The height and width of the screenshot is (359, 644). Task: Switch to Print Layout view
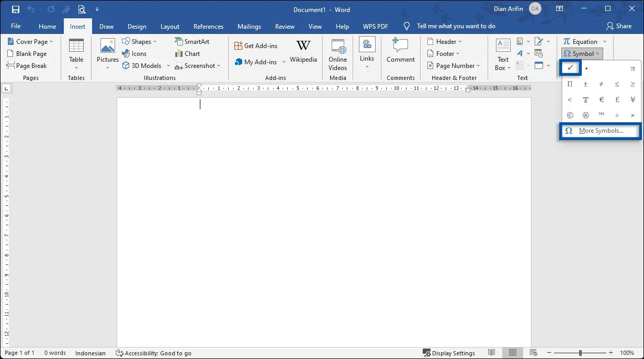coord(513,353)
